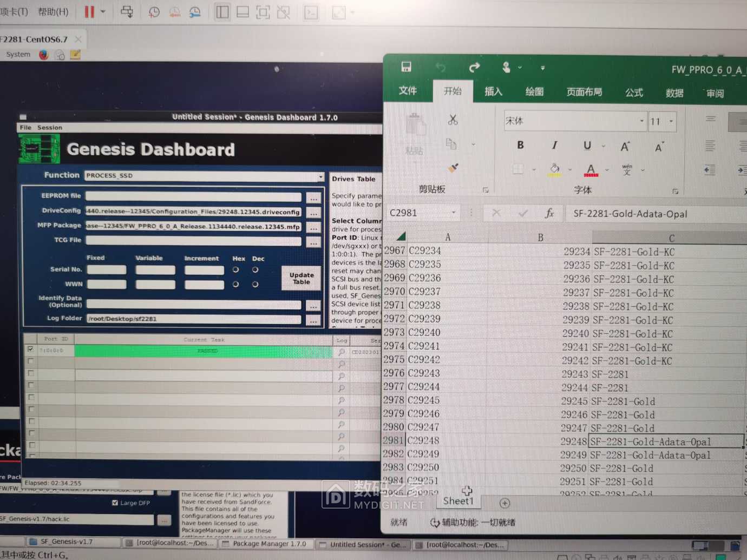The image size is (747, 560).
Task: Click the Unity mode crossed-window icon
Action: (283, 12)
